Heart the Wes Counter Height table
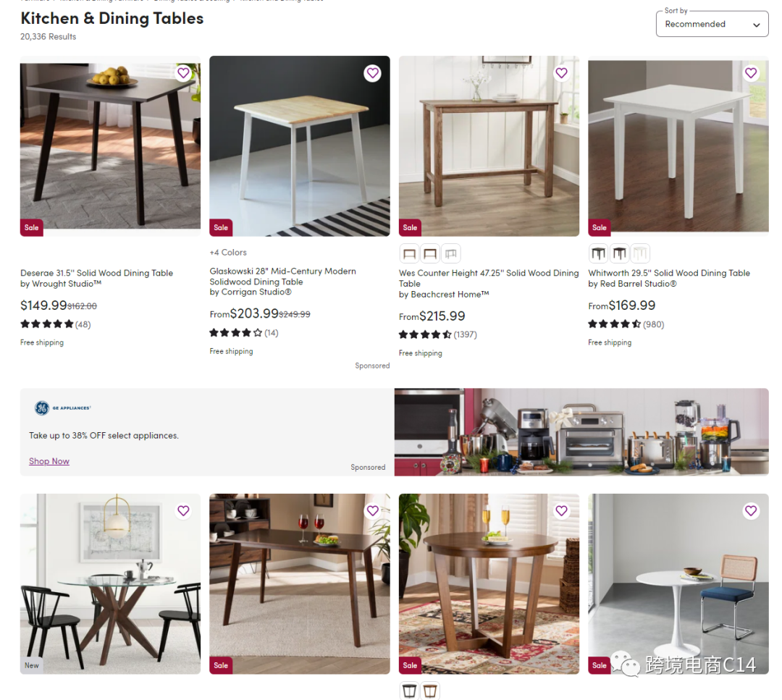The image size is (782, 700). coord(562,73)
